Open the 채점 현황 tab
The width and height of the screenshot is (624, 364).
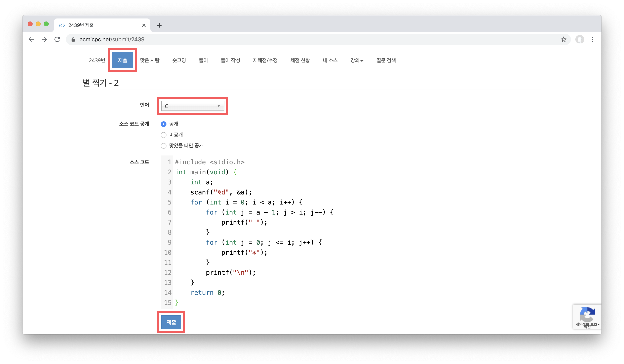pos(300,60)
